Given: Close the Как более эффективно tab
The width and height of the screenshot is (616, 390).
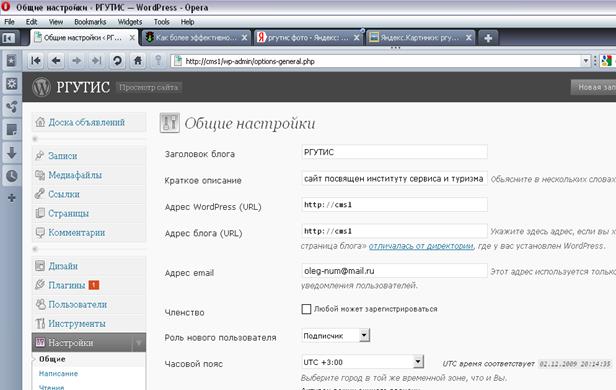Looking at the screenshot, I should 244,38.
